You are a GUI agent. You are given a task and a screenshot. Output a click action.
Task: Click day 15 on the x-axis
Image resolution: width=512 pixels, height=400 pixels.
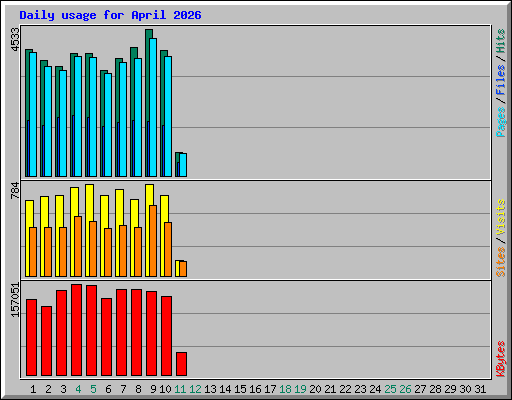pyautogui.click(x=240, y=389)
